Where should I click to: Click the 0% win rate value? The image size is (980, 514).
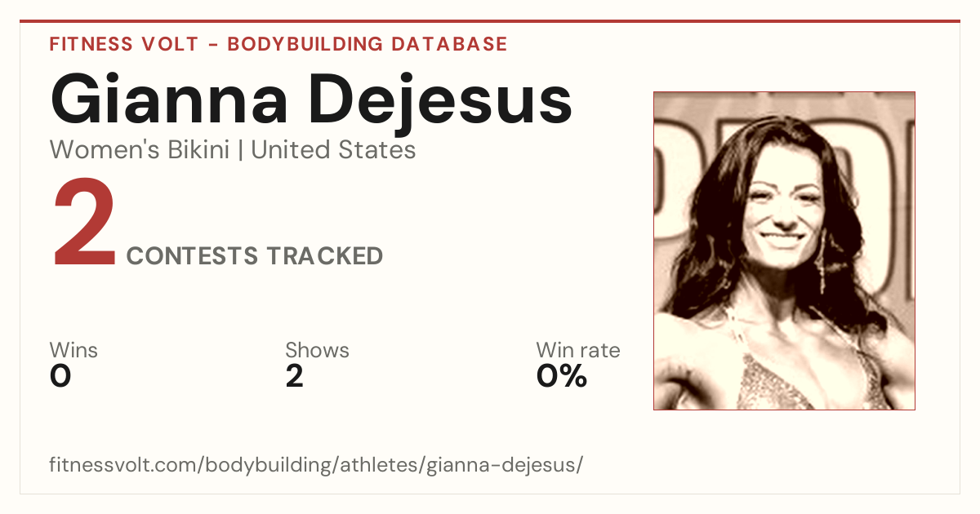point(562,376)
